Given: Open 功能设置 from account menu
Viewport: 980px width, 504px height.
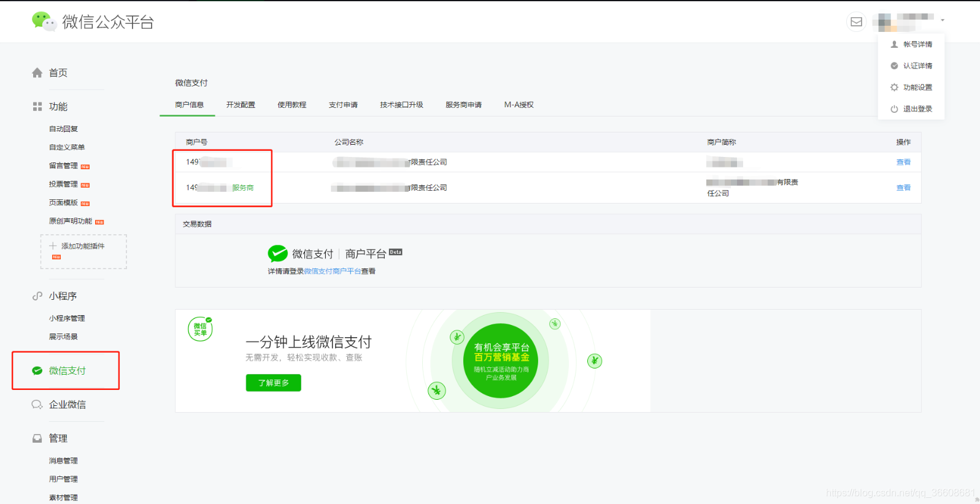Looking at the screenshot, I should pos(917,87).
